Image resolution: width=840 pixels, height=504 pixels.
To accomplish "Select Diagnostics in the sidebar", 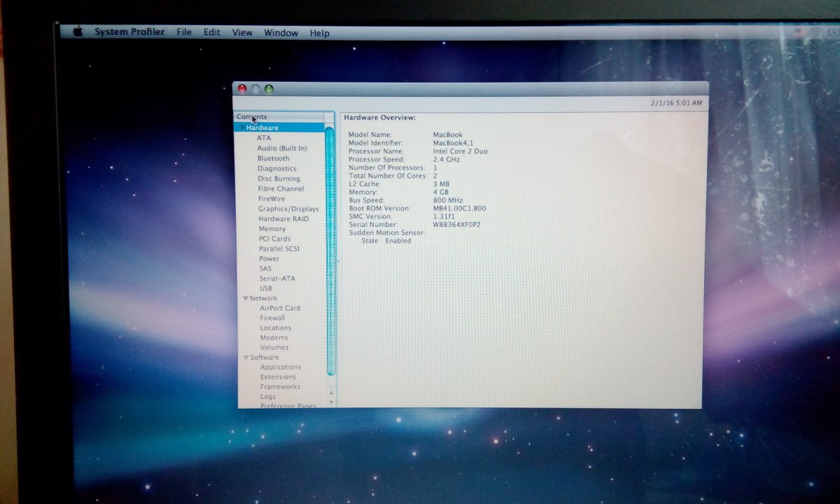I will tap(277, 169).
